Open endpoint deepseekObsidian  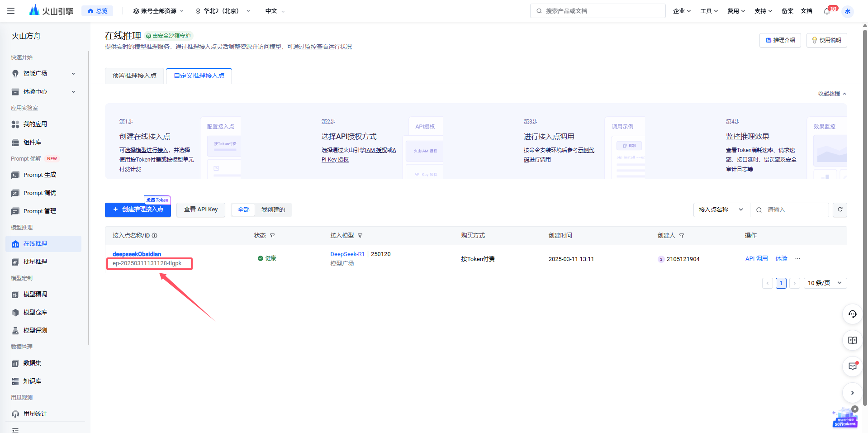click(x=137, y=254)
